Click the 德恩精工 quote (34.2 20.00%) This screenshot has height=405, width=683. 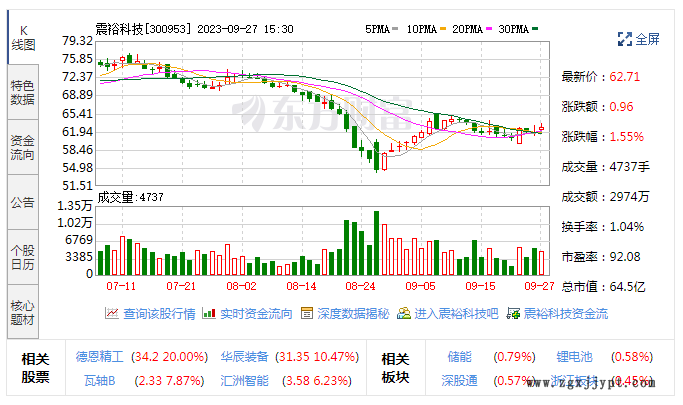[169, 357]
